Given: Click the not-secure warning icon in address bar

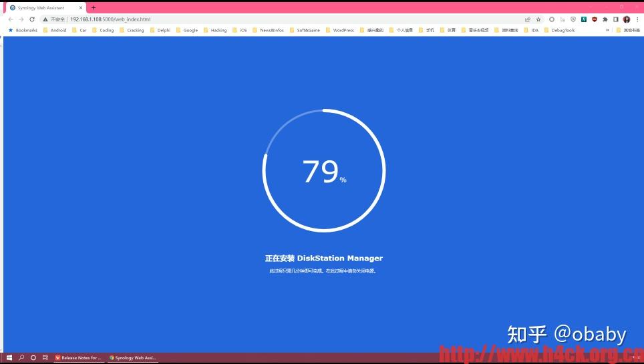Looking at the screenshot, I should pyautogui.click(x=45, y=19).
